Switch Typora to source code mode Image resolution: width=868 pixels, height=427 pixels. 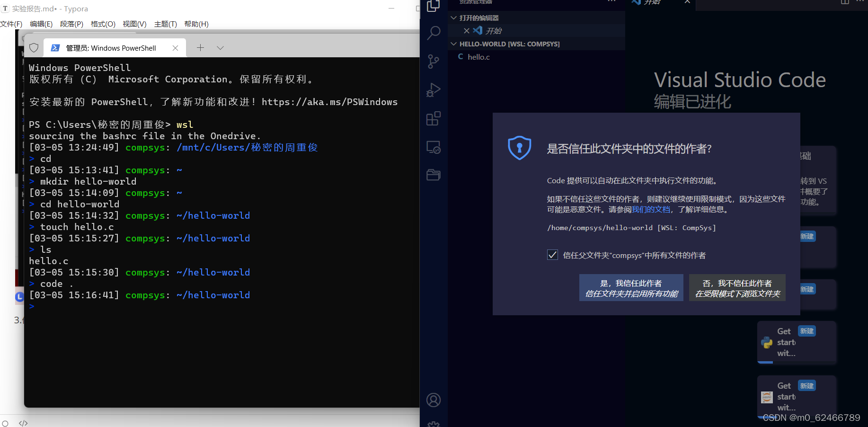[23, 422]
